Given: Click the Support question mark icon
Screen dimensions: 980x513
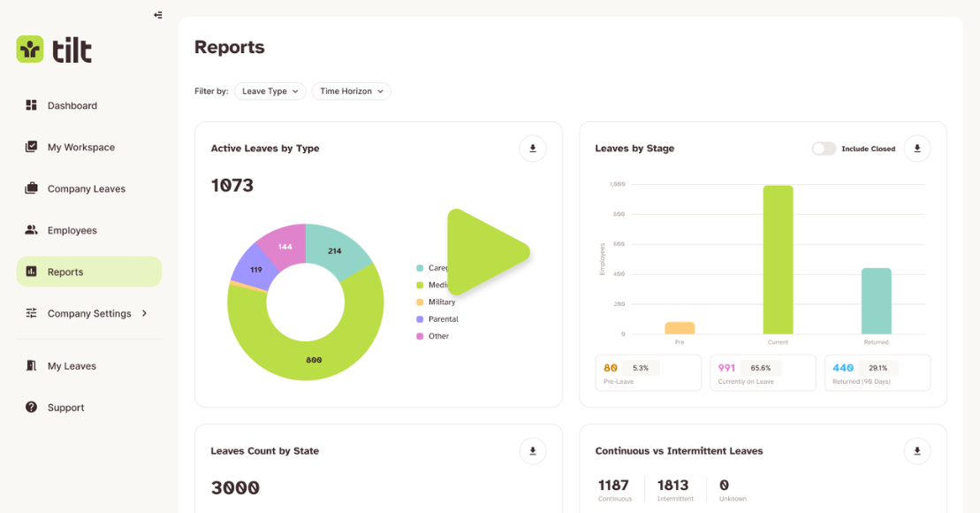Looking at the screenshot, I should coord(31,407).
